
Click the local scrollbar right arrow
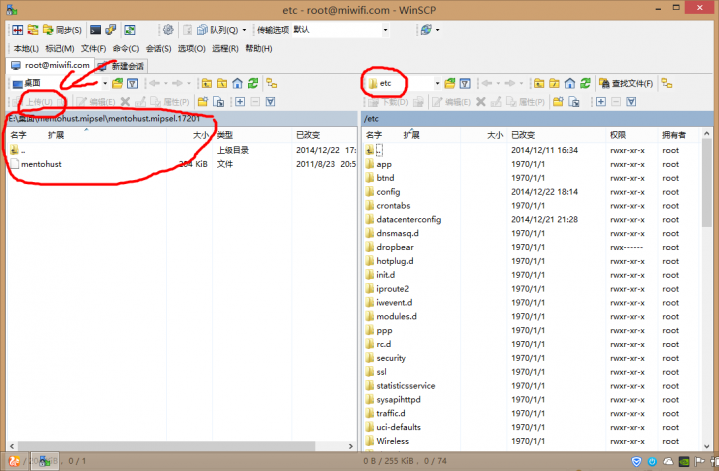click(x=351, y=446)
